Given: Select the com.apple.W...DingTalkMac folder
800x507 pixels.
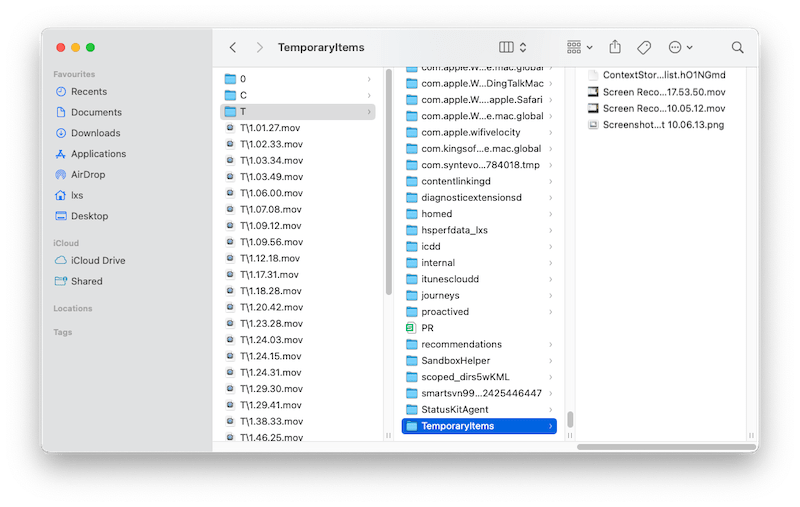Looking at the screenshot, I should 479,84.
